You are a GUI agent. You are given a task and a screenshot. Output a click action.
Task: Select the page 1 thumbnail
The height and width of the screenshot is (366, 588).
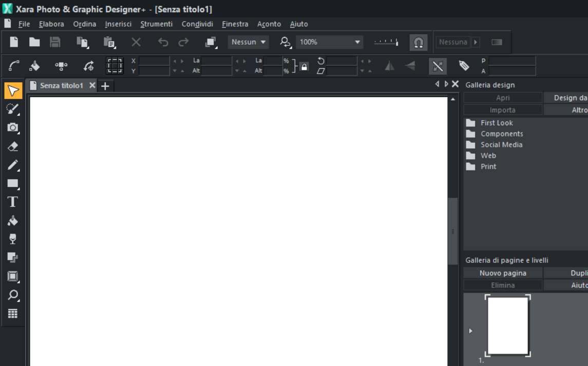click(x=508, y=325)
